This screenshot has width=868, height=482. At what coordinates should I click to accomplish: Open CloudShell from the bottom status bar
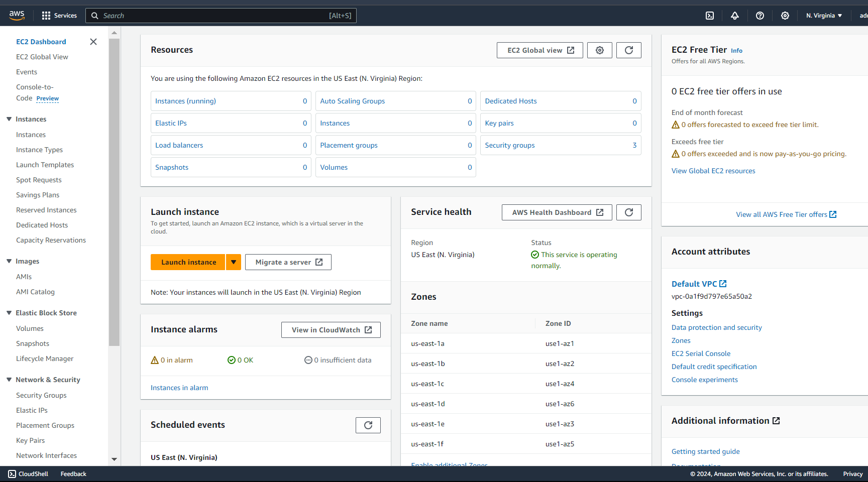click(x=28, y=473)
